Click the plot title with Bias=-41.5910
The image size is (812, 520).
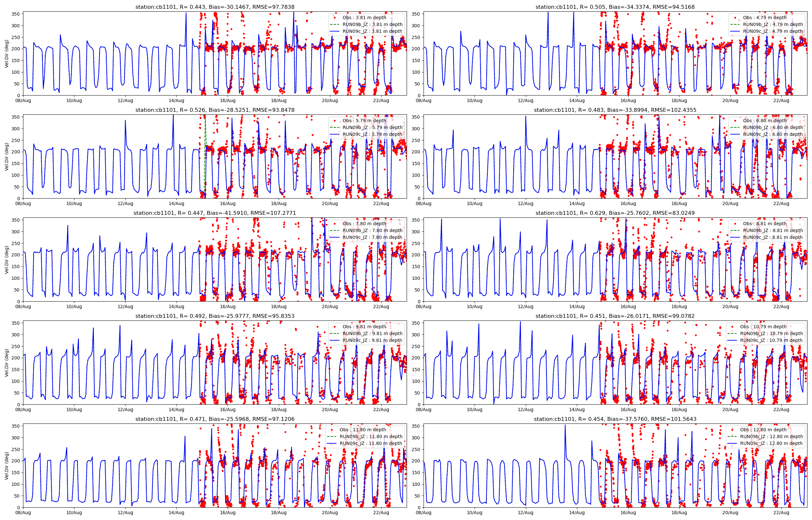click(x=215, y=213)
